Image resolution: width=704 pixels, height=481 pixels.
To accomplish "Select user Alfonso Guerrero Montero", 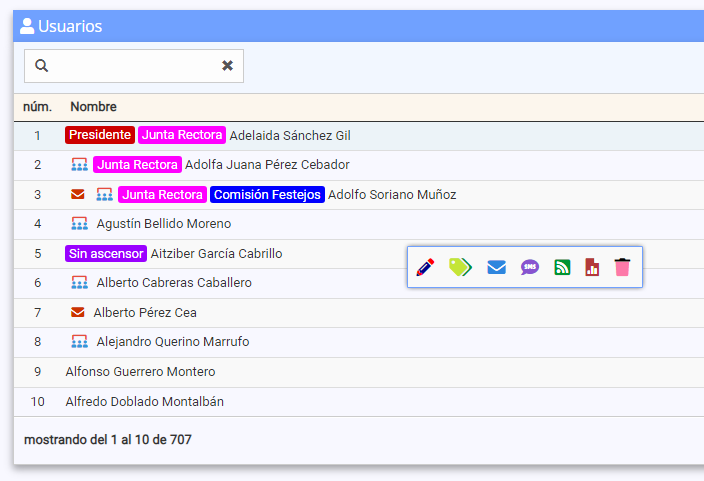I will pyautogui.click(x=140, y=372).
